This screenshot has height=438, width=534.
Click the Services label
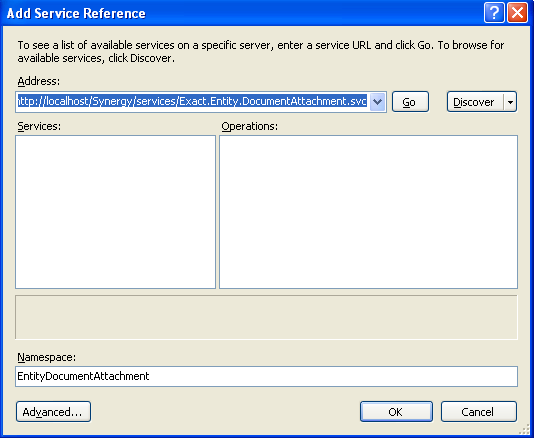[x=39, y=126]
